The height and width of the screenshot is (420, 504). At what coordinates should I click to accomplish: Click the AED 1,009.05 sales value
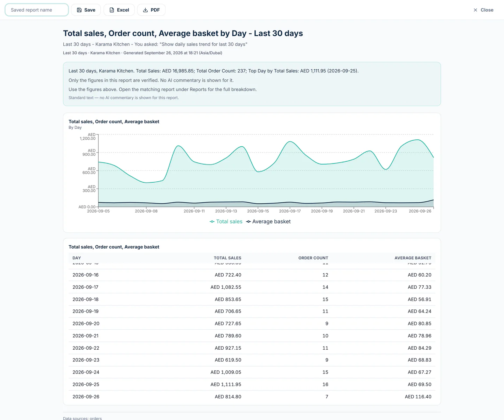[x=226, y=372]
